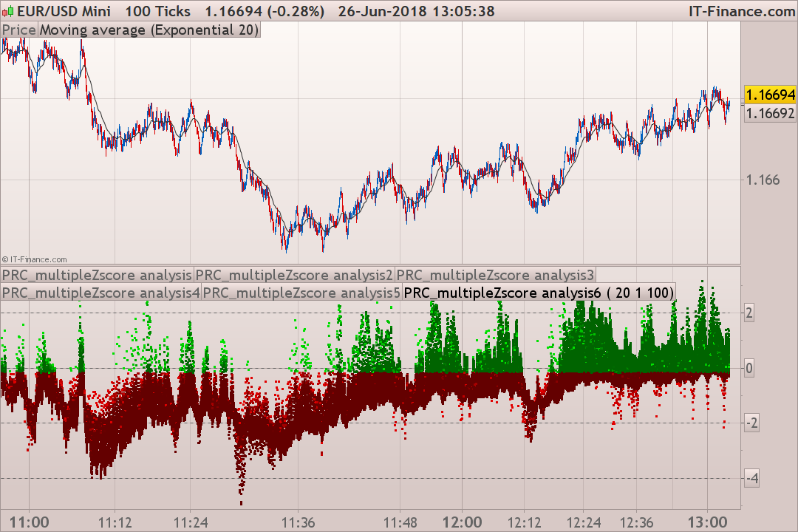Click the 11:48 time axis label

click(x=400, y=522)
